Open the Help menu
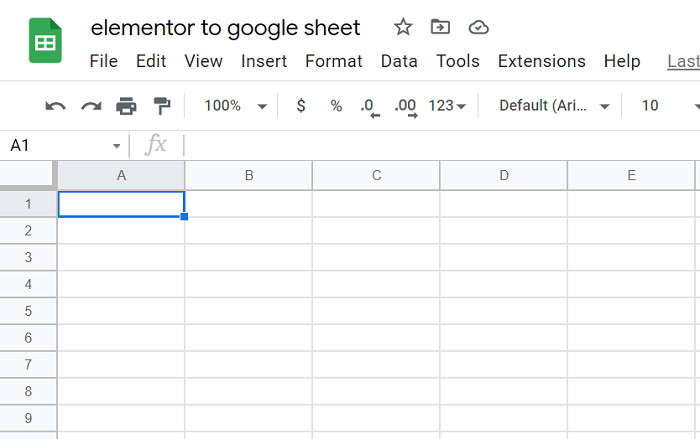The height and width of the screenshot is (439, 700). (x=622, y=61)
